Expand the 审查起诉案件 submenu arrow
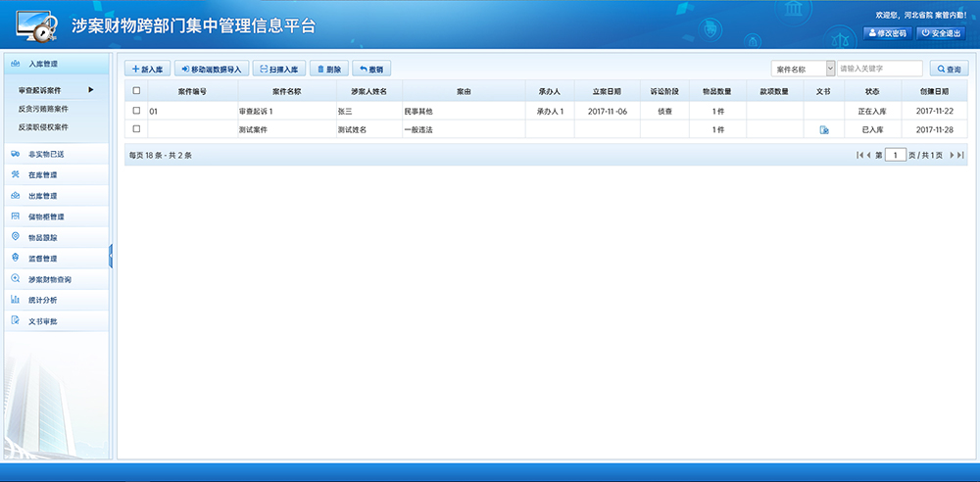 click(x=91, y=90)
